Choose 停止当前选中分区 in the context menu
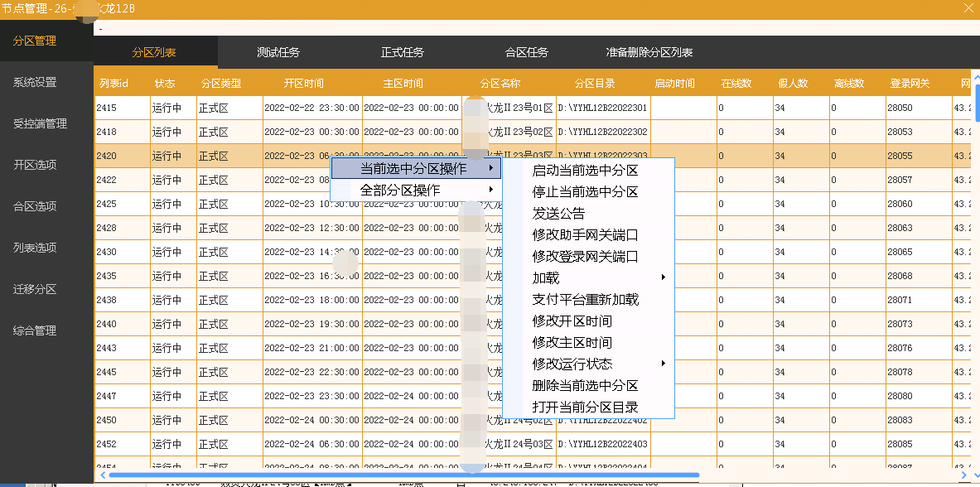Screen dimensions: 980x487 (585, 192)
